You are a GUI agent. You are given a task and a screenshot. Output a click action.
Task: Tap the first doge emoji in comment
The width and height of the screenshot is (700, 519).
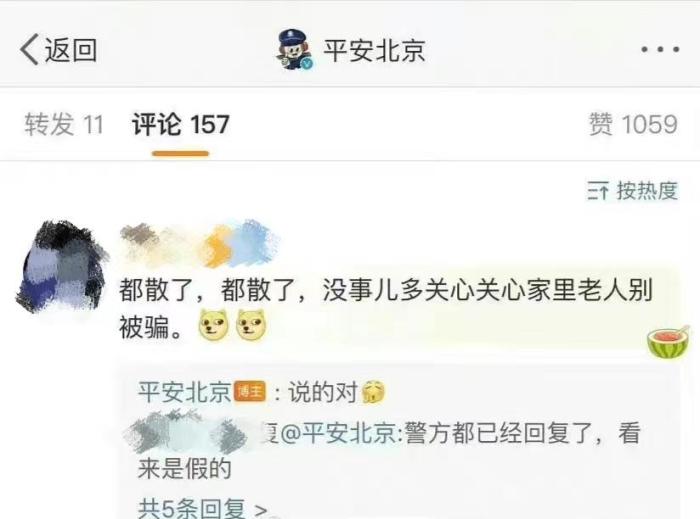point(213,324)
